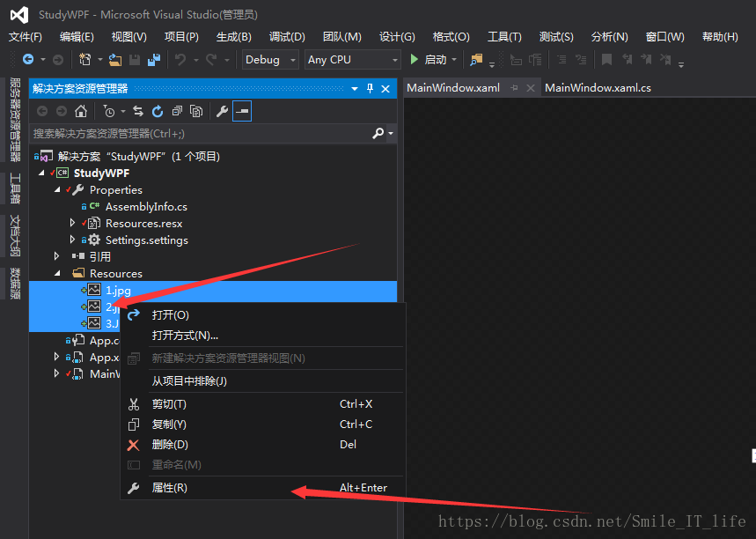
Task: Choose 删除(D) in the context menu
Action: tap(263, 445)
